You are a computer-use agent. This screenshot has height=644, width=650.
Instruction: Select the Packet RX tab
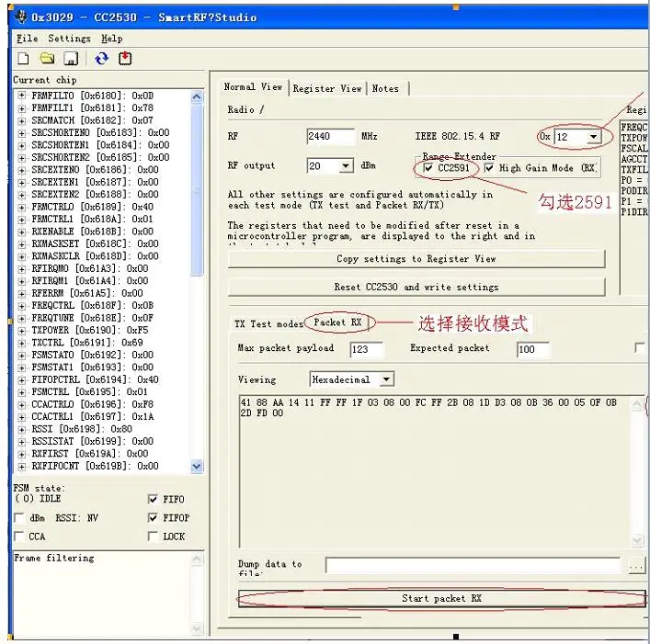pos(337,322)
